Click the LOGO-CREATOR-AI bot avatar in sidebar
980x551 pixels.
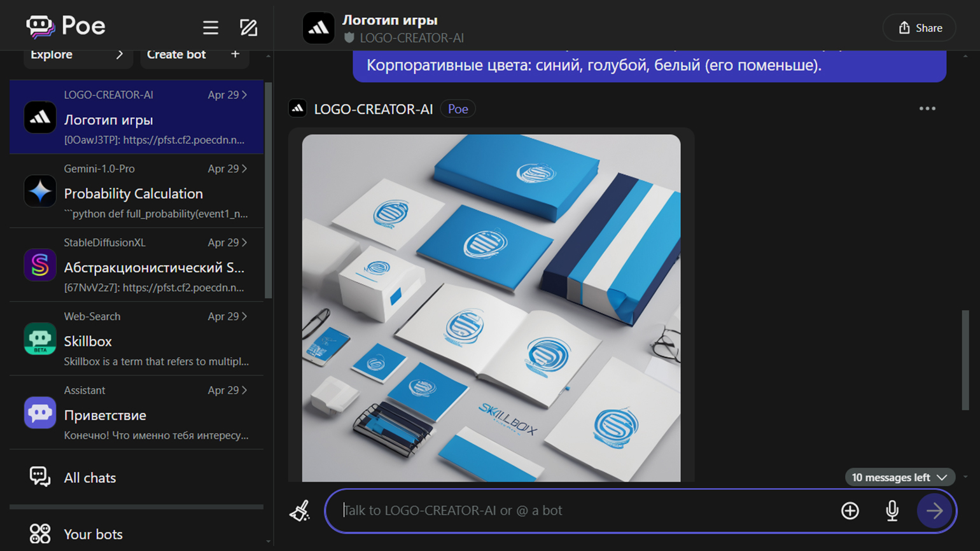point(40,118)
